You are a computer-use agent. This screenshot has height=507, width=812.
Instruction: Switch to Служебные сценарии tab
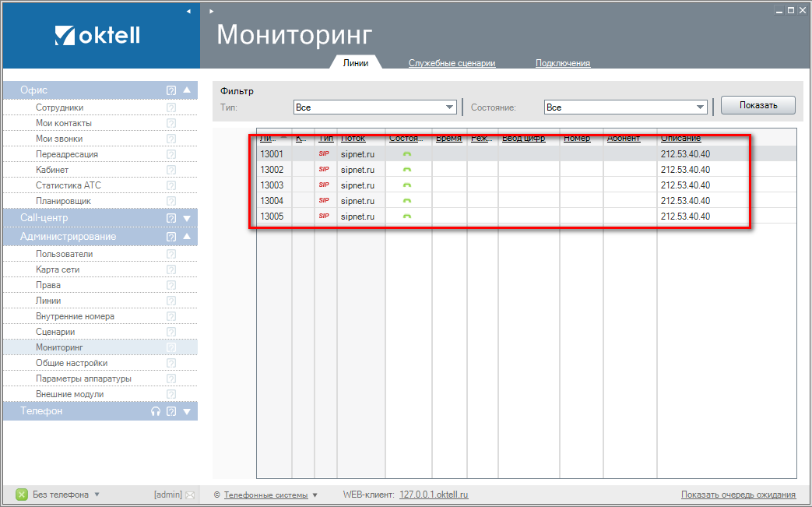coord(452,64)
